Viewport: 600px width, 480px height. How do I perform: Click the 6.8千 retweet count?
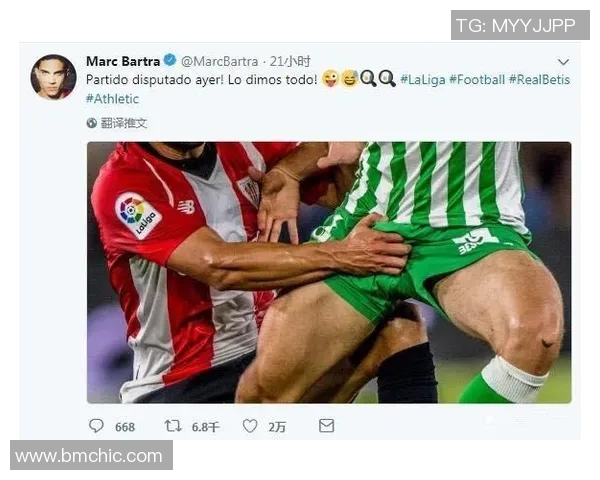(x=205, y=427)
